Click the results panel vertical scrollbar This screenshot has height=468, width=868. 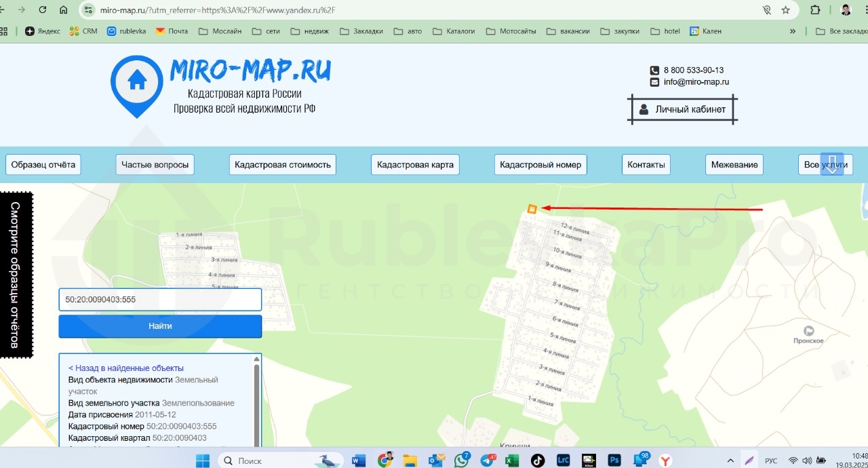[256, 402]
